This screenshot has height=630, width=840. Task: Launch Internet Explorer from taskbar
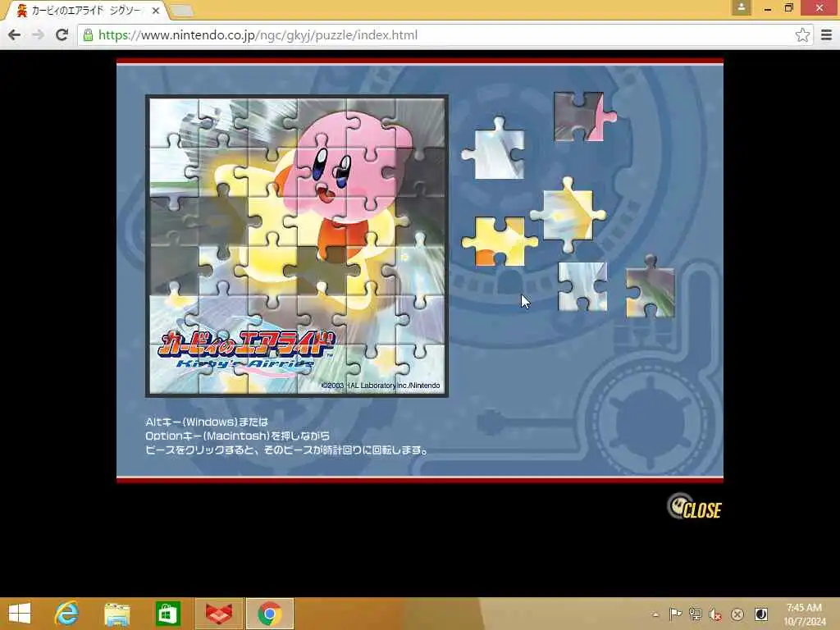point(67,614)
